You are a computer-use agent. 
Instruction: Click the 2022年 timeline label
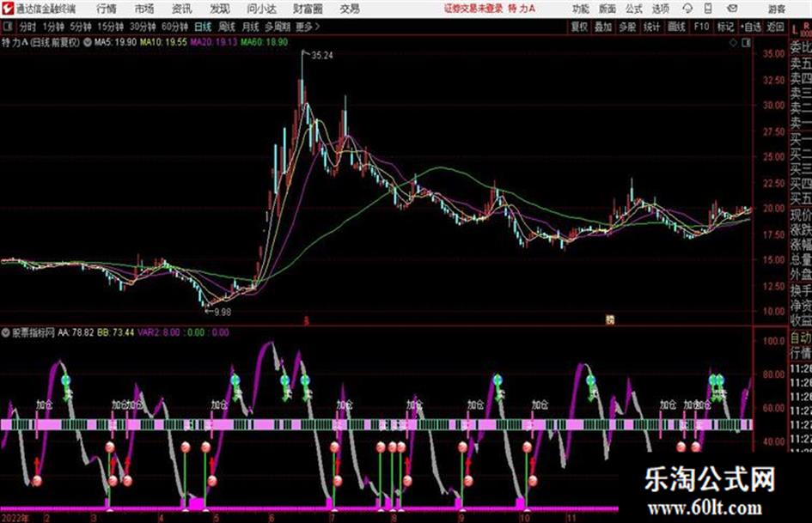tap(15, 518)
